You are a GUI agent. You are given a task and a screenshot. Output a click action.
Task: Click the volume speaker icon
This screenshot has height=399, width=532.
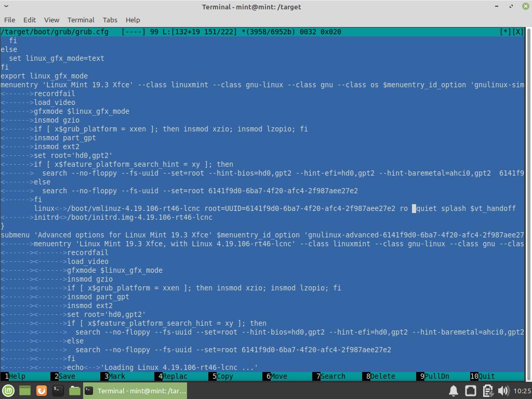pos(503,391)
